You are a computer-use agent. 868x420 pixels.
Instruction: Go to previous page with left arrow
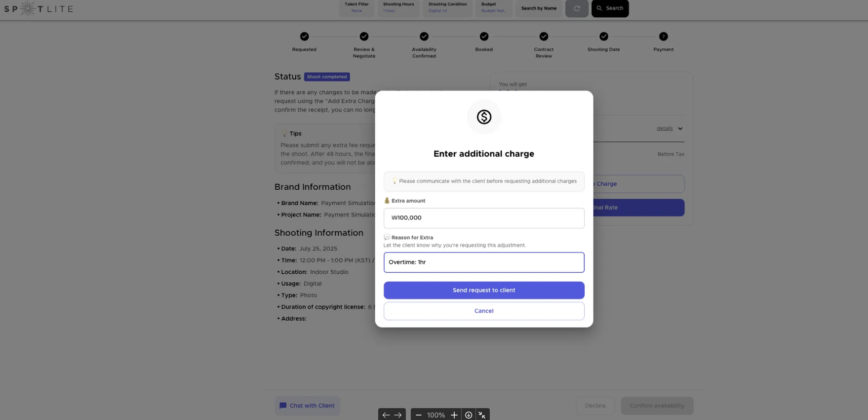pos(386,415)
